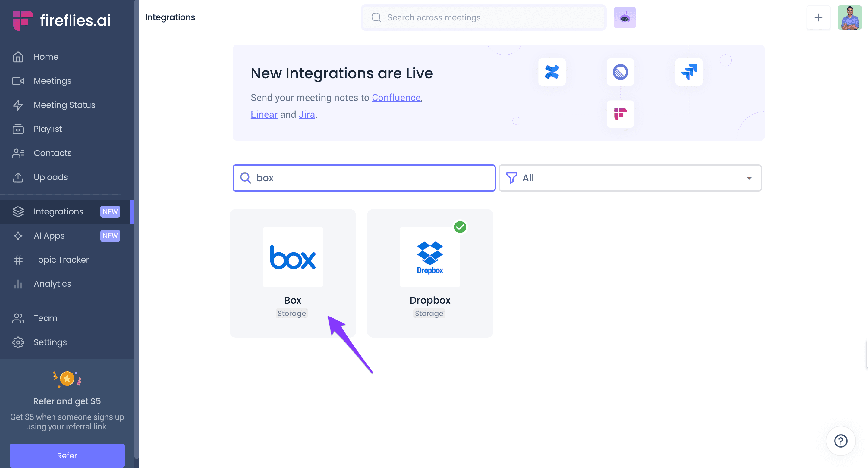Click the Settings gear icon
Viewport: 868px width, 468px height.
click(18, 342)
